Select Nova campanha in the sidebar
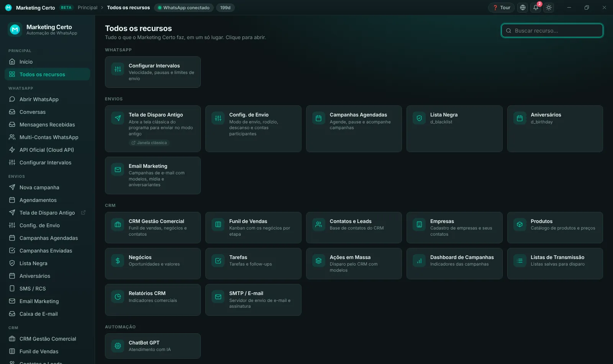613x364 pixels. [48, 187]
